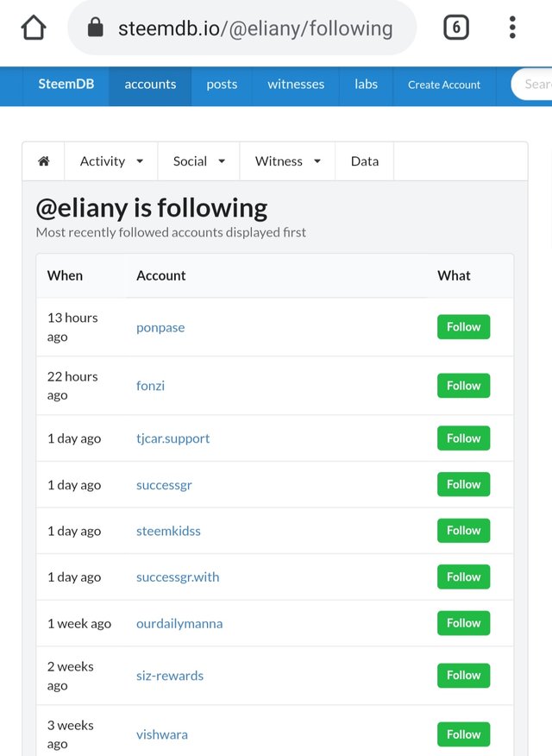Tap the padlock icon in address bar
The height and width of the screenshot is (756, 552).
click(96, 28)
